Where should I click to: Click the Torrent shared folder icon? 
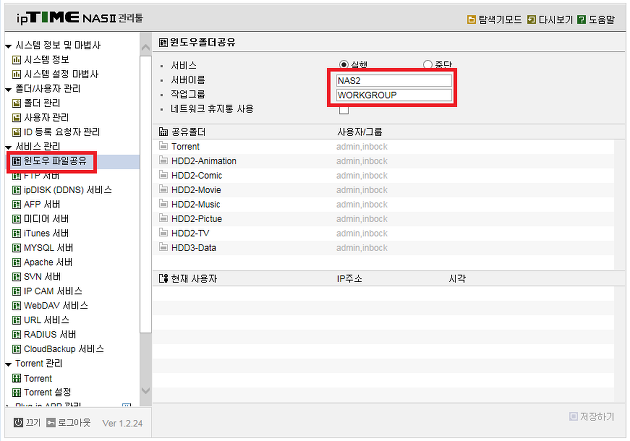[x=163, y=146]
